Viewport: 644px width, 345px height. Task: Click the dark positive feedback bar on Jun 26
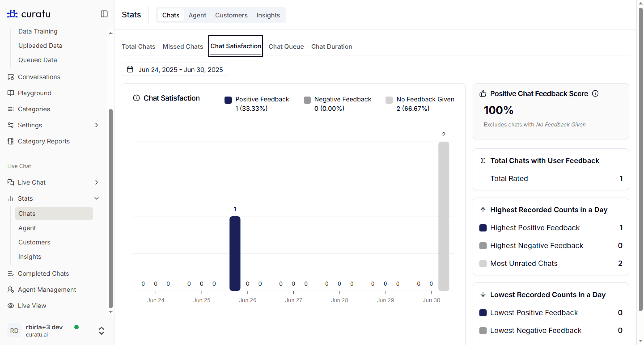(x=235, y=253)
